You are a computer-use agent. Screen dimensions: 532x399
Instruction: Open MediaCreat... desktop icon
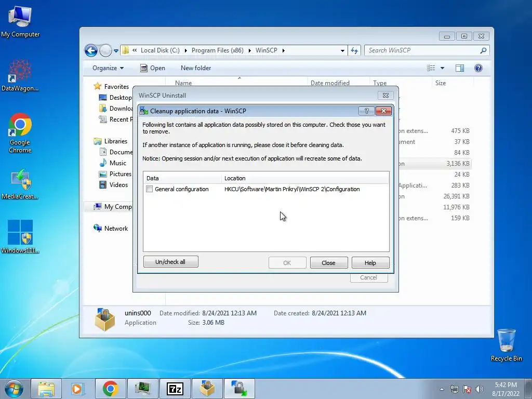[20, 183]
